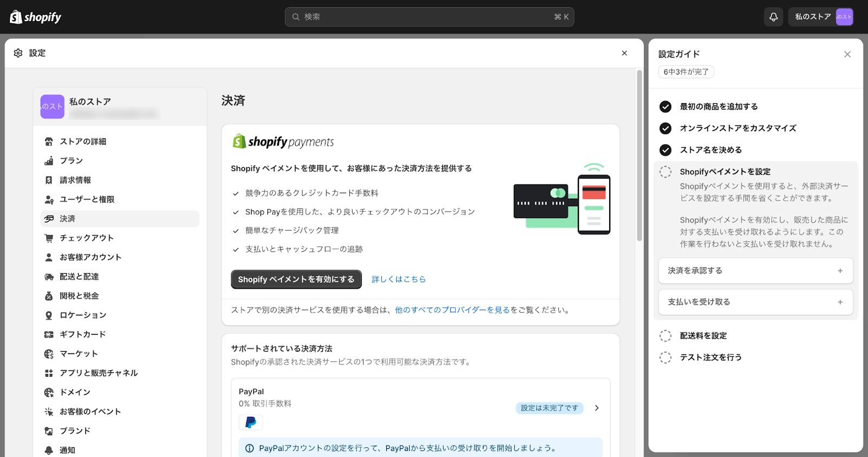
Task: Open the 私のストア account menu
Action: (821, 17)
